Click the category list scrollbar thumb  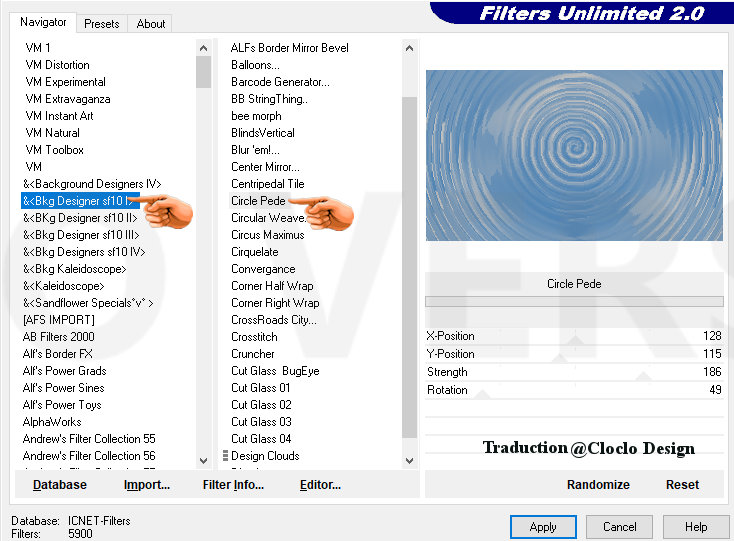point(203,72)
